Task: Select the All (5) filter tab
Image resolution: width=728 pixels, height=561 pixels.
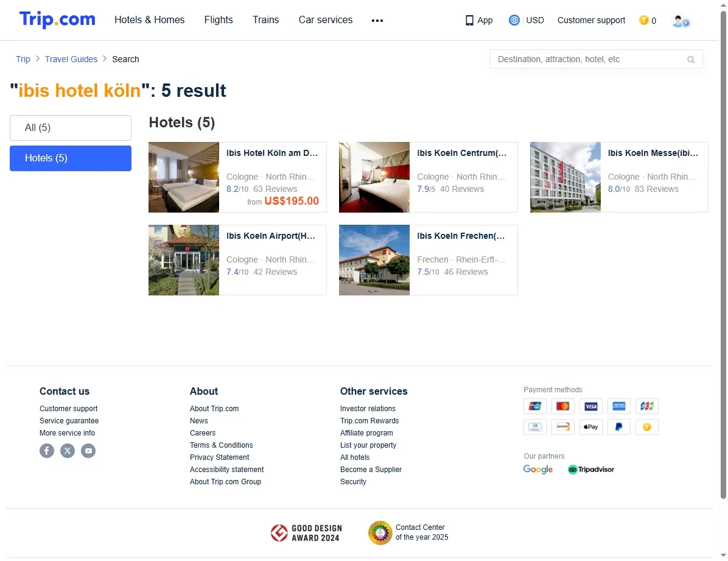Action: coord(71,128)
